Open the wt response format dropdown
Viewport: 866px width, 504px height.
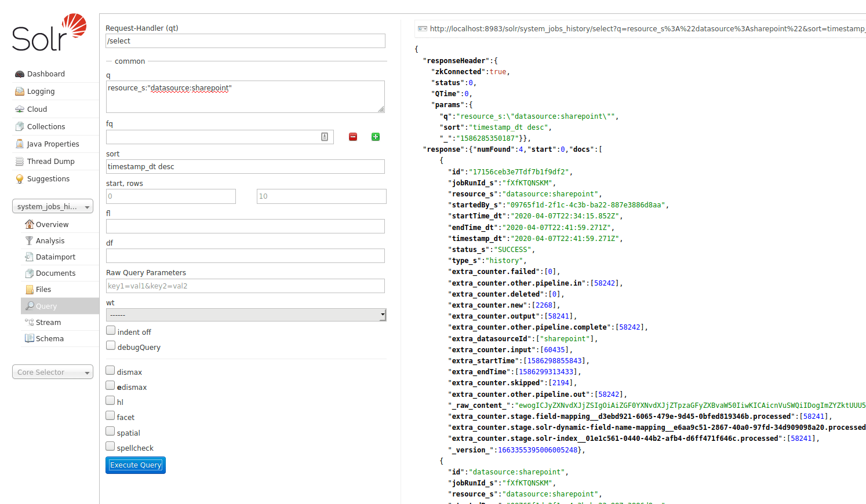(x=246, y=315)
